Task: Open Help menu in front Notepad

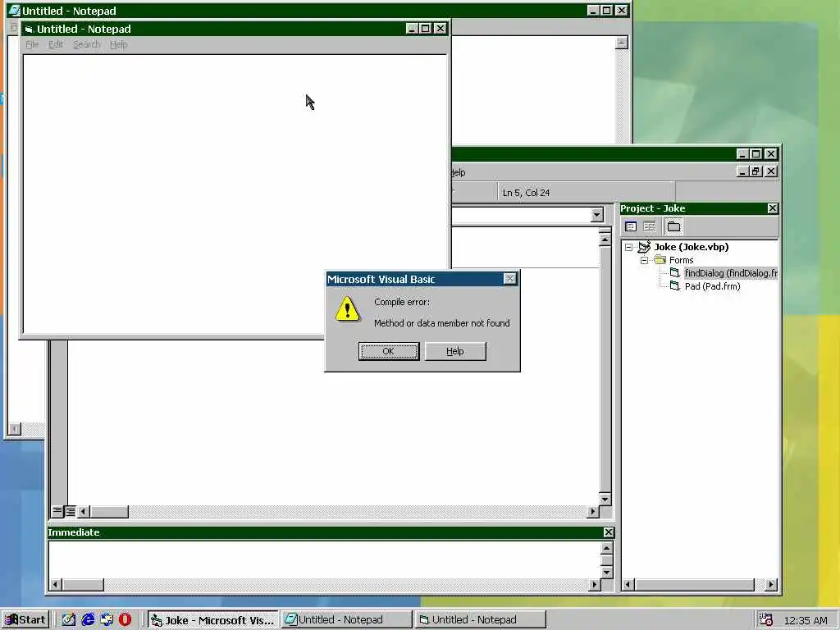Action: [118, 44]
